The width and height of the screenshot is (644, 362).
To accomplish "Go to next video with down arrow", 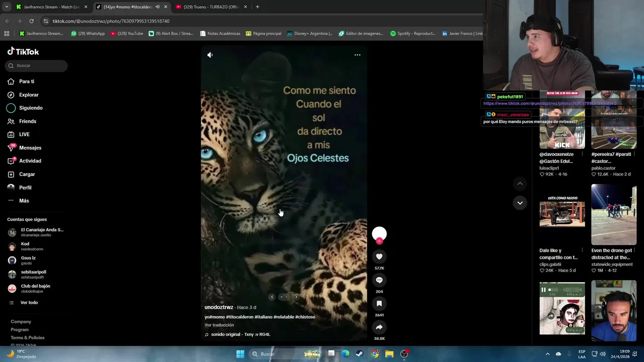I will point(520,203).
